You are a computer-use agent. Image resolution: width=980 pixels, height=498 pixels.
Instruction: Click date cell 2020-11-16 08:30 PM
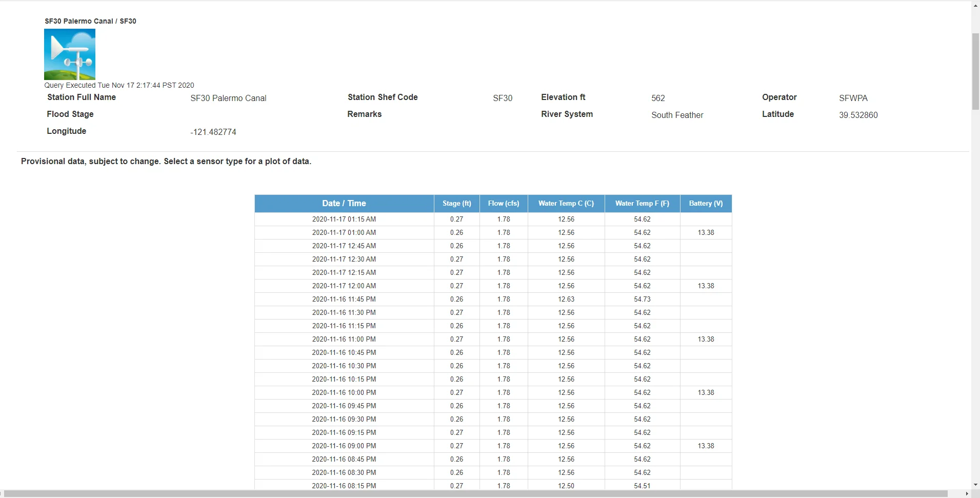[344, 472]
